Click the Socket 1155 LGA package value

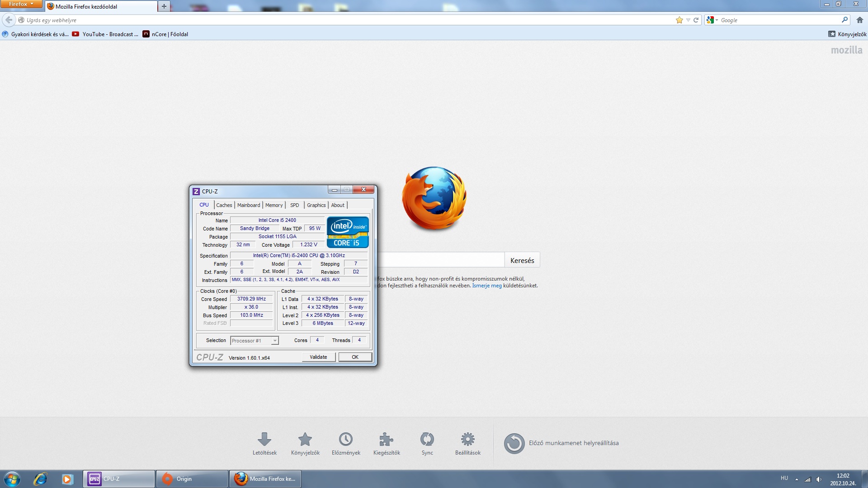(x=277, y=237)
